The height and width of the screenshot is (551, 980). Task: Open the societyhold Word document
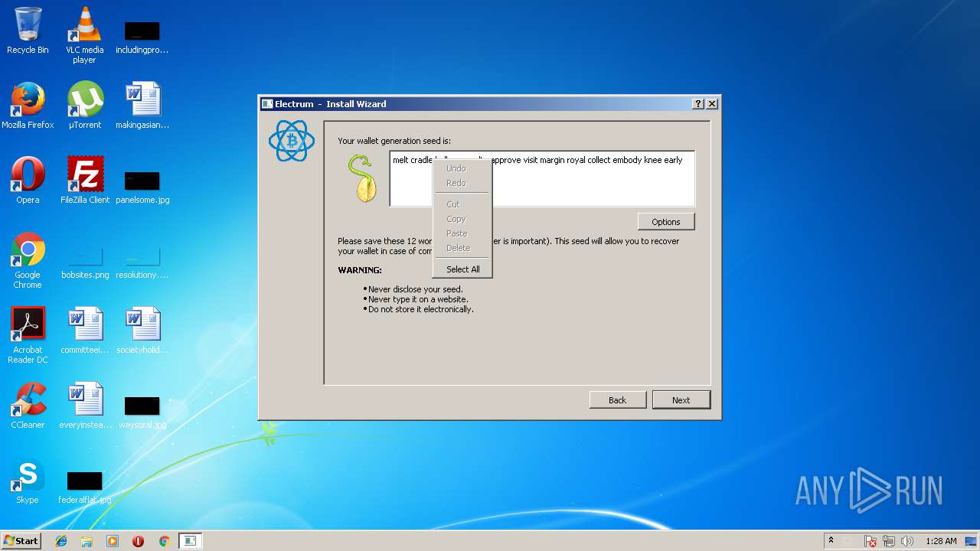142,331
